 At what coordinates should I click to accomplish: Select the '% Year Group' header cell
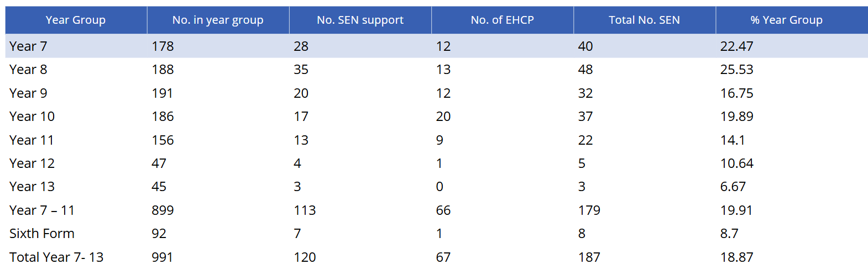(786, 20)
